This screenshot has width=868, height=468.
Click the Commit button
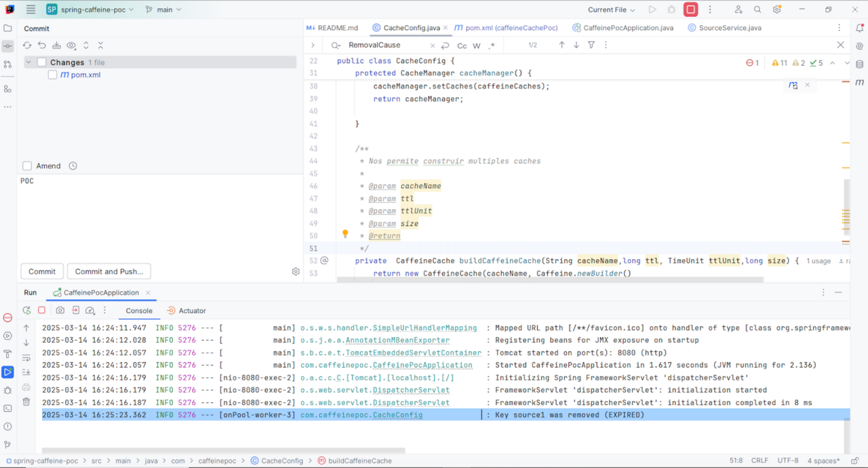(41, 271)
